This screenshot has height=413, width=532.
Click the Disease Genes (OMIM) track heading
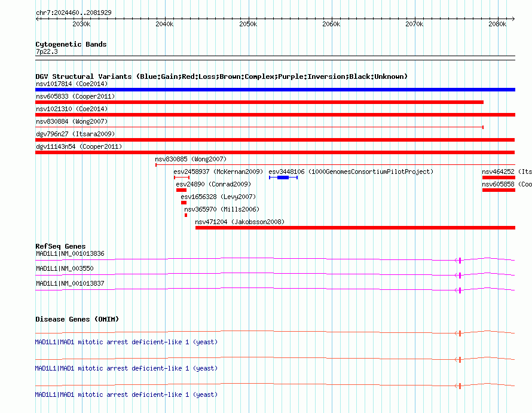click(x=77, y=319)
